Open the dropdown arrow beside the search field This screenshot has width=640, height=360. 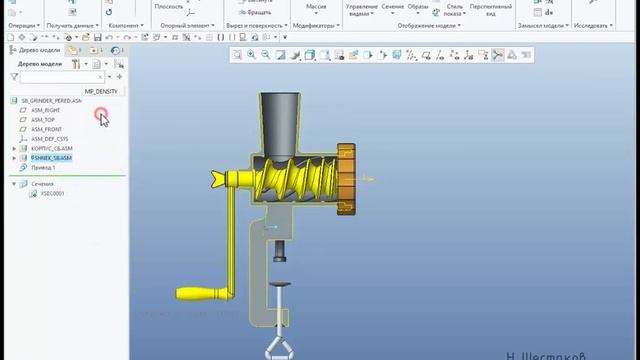(109, 77)
